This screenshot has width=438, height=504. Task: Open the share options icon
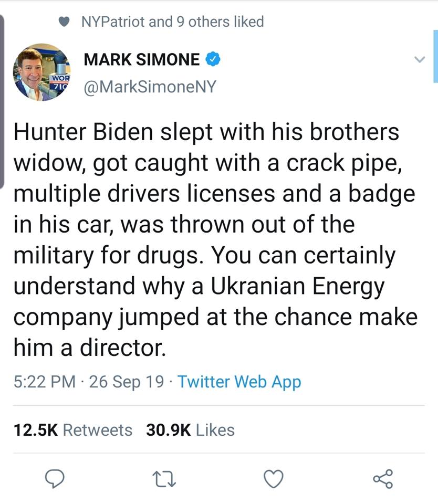point(382,479)
